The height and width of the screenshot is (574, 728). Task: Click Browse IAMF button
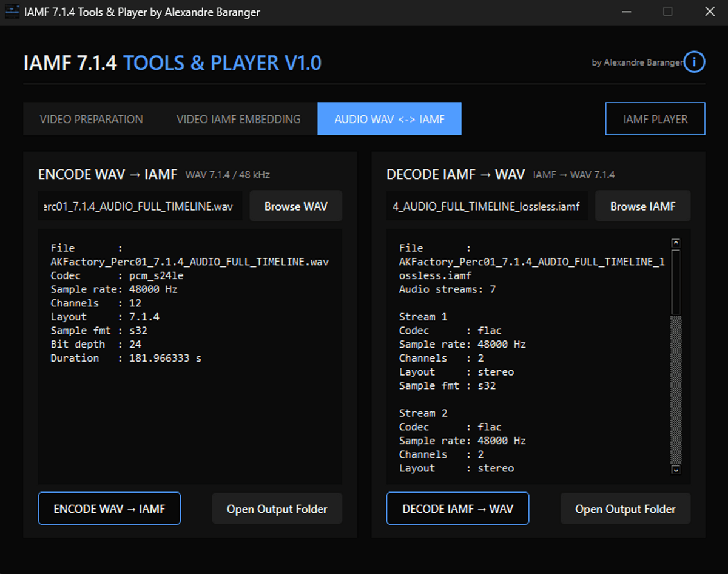click(x=643, y=206)
